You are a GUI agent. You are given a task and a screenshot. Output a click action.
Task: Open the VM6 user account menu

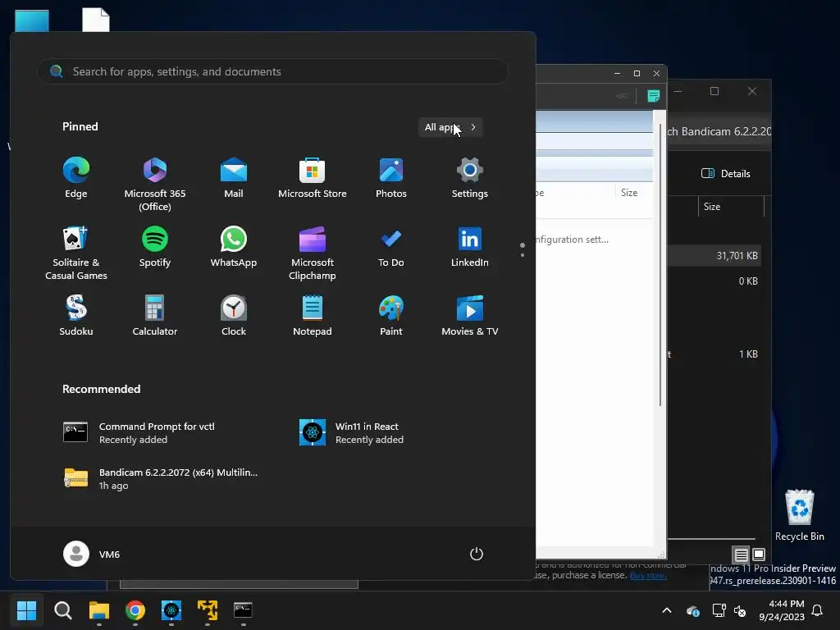(92, 554)
